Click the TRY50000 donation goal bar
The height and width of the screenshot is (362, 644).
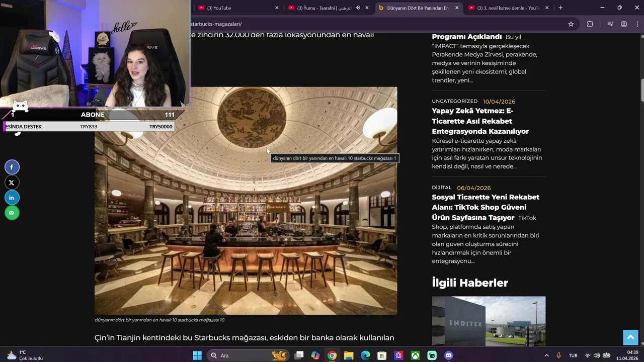point(89,127)
